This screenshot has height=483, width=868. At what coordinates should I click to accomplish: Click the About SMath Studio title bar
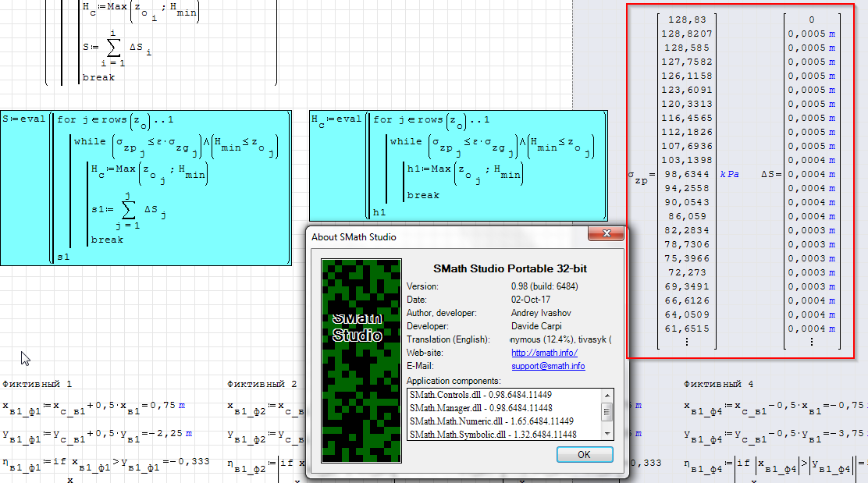click(x=437, y=236)
